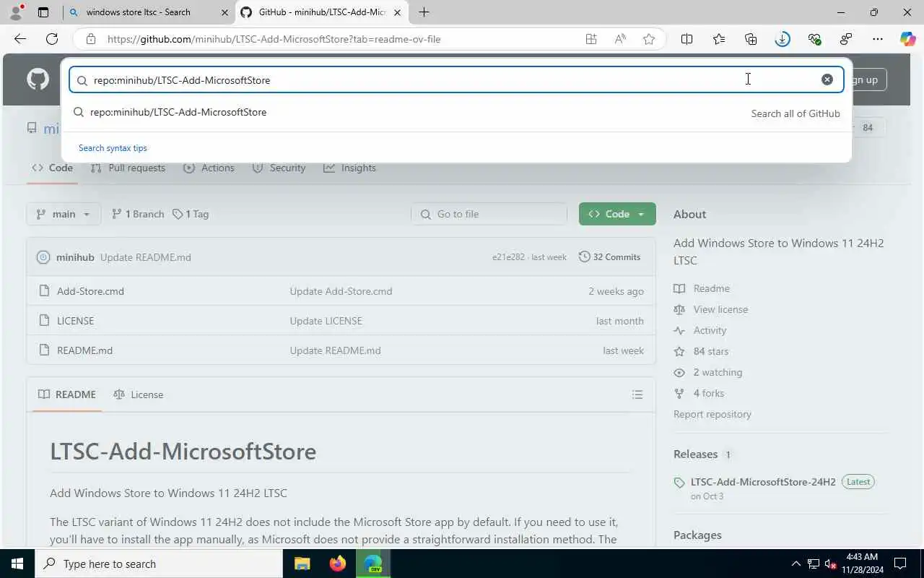Open a new browser tab
924x578 pixels.
[424, 12]
